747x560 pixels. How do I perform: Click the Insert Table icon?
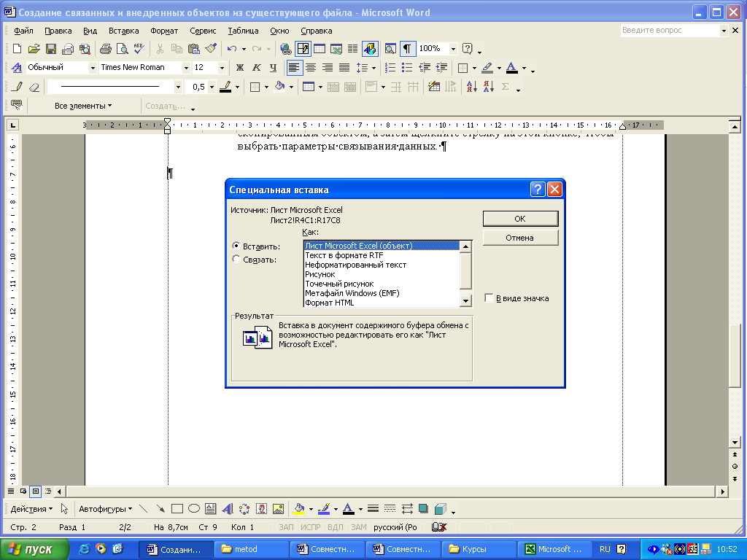pyautogui.click(x=320, y=49)
